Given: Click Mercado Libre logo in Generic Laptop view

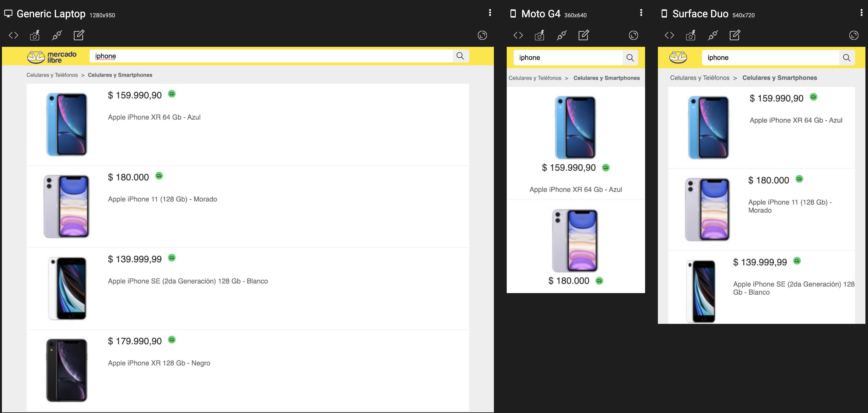Looking at the screenshot, I should point(52,57).
